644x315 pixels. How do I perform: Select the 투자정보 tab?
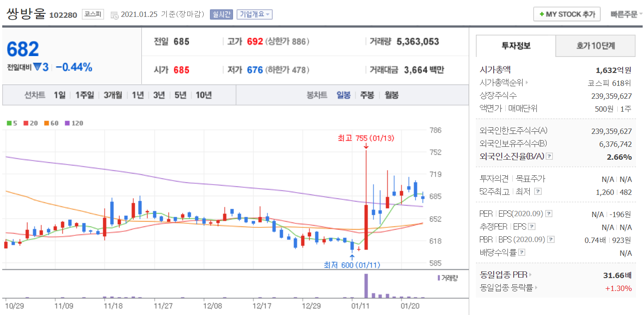pyautogui.click(x=516, y=46)
